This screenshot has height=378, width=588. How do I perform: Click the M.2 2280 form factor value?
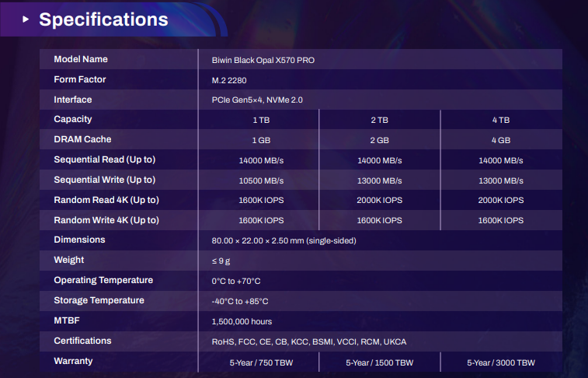point(229,80)
